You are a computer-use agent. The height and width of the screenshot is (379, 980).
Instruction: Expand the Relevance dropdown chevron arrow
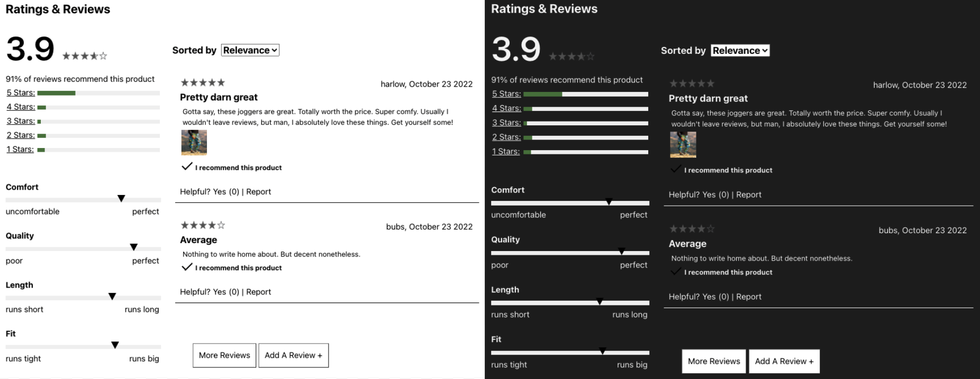pos(273,50)
